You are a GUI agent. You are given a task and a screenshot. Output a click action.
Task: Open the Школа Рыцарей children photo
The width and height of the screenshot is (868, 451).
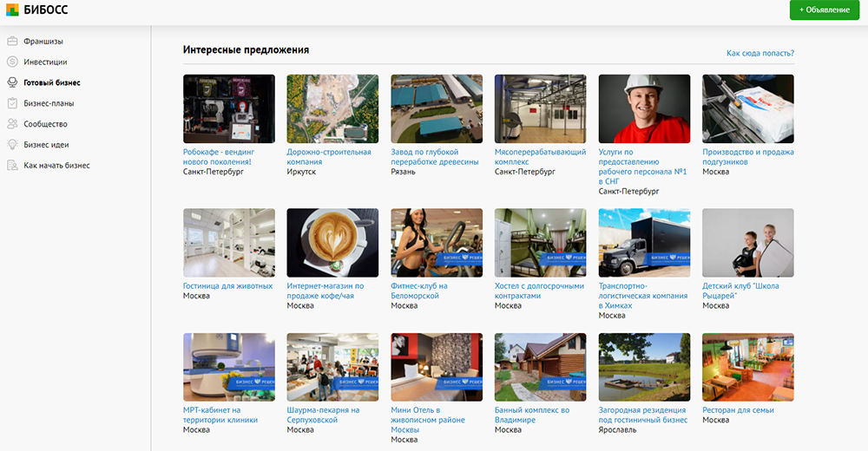click(x=748, y=243)
